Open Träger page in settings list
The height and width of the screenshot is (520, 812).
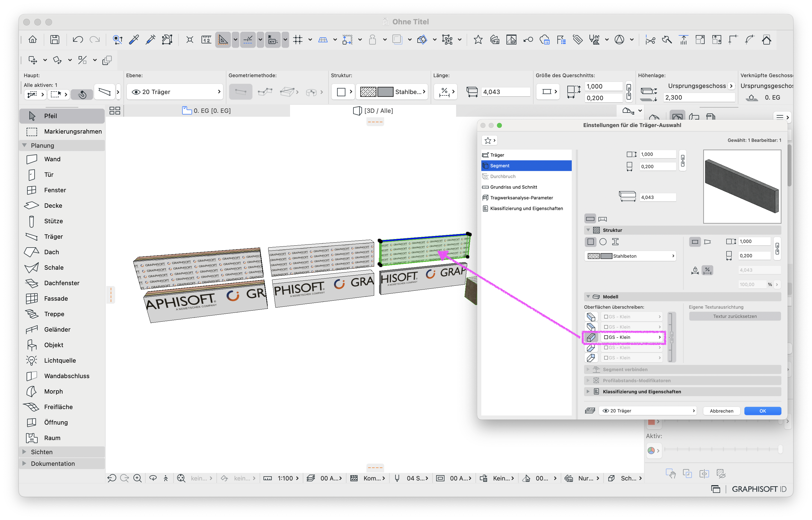pos(526,155)
